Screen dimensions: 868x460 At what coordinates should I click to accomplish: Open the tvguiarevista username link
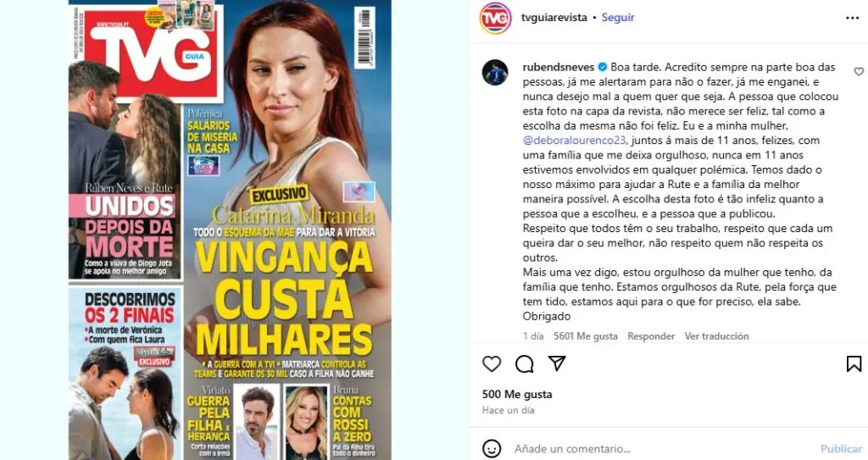pos(554,17)
